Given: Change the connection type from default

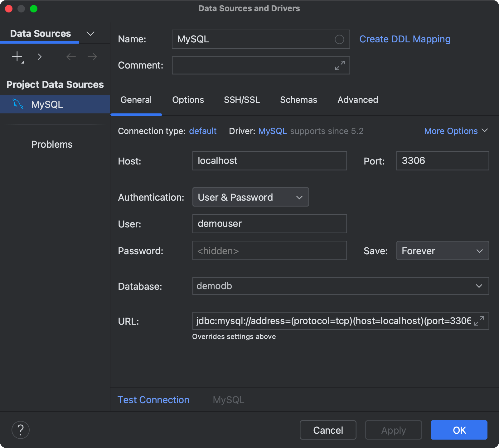Looking at the screenshot, I should pyautogui.click(x=203, y=131).
